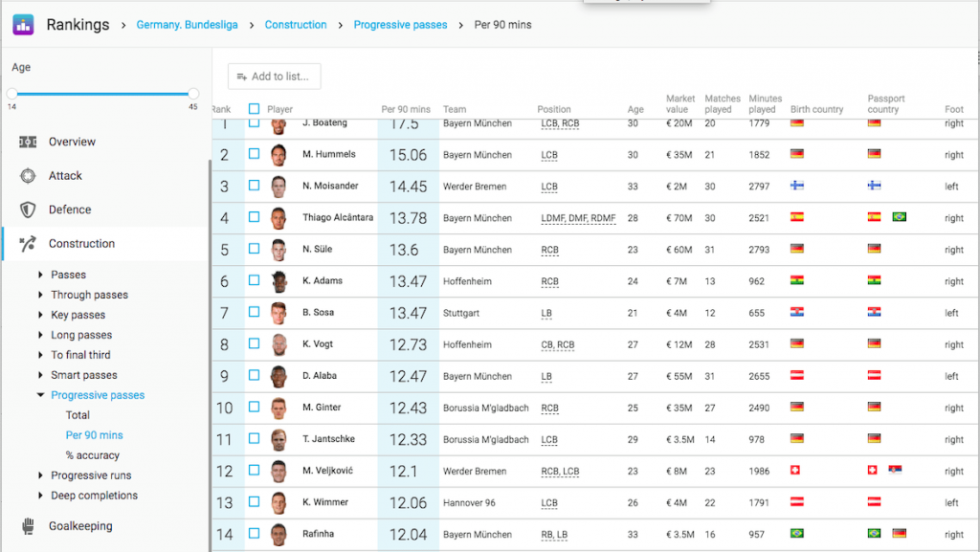Open M. Hummels player photo
Image resolution: width=980 pixels, height=552 pixels.
click(278, 155)
